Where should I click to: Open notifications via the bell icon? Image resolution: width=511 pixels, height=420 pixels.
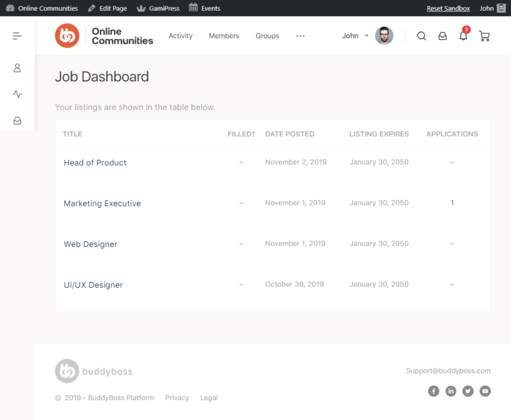(463, 36)
